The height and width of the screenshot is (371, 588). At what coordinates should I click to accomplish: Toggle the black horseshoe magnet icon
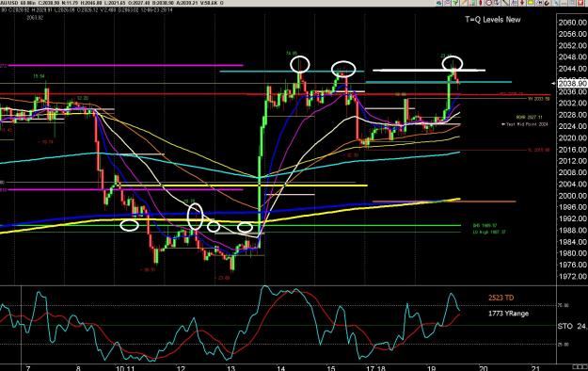click(x=547, y=3)
